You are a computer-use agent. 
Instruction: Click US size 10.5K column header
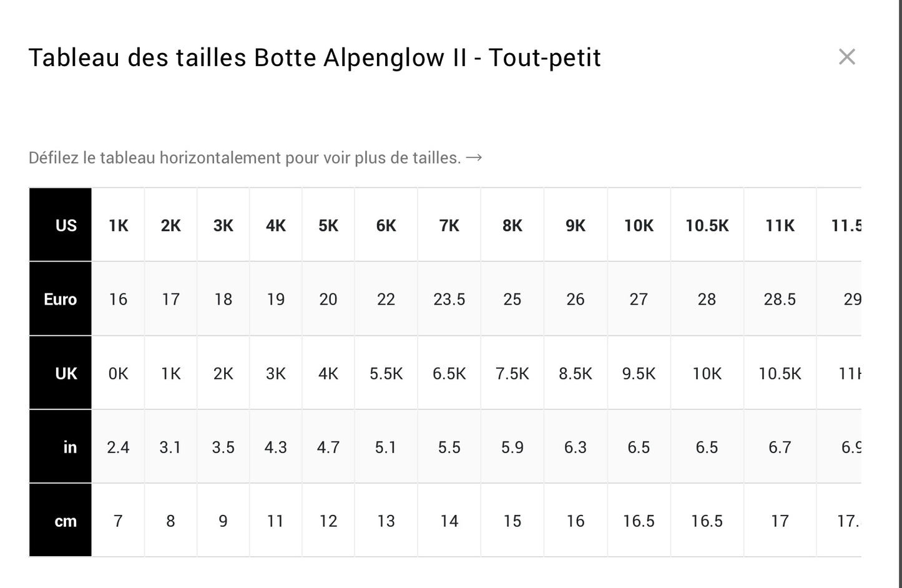pos(707,225)
